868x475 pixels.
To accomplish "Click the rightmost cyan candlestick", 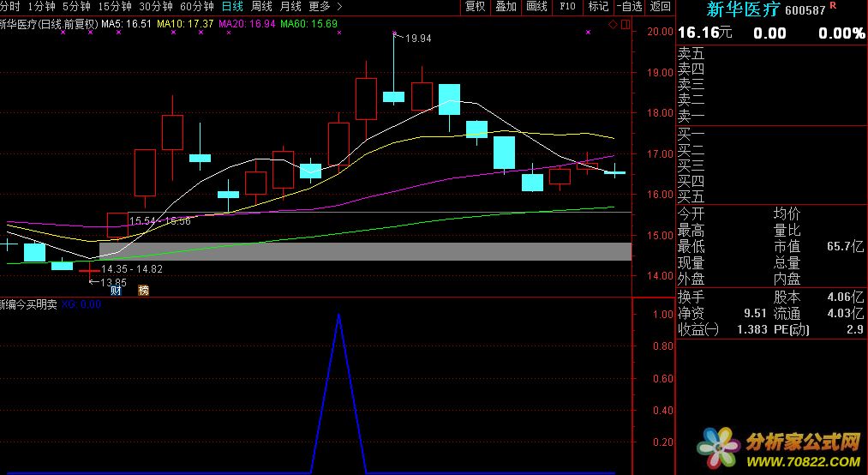I will click(x=614, y=172).
